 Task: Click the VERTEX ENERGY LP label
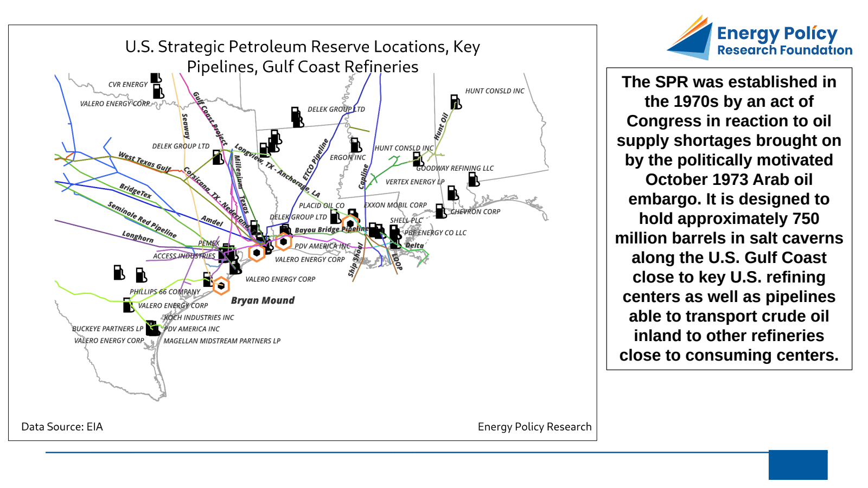(415, 182)
